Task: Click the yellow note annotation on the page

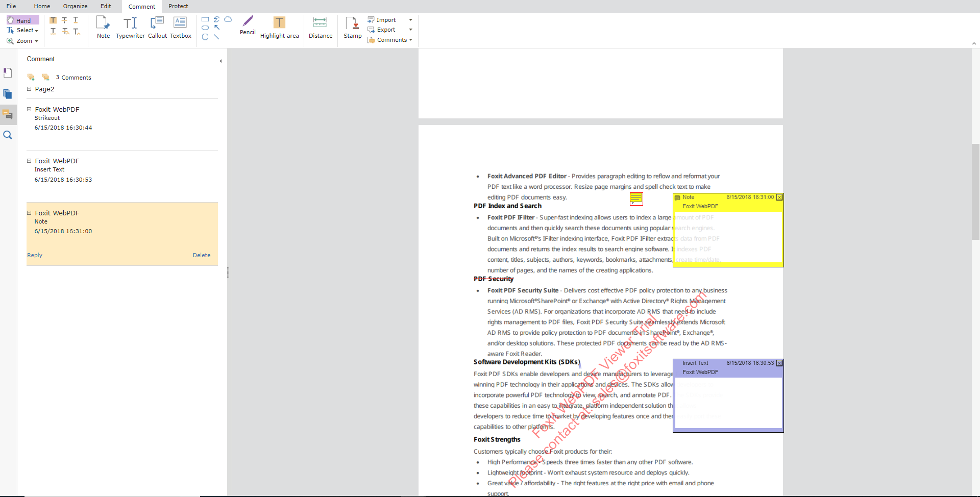Action: tap(636, 199)
